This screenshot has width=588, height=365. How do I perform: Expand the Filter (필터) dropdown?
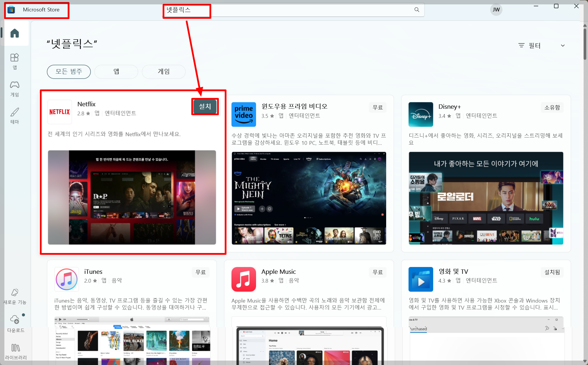pos(534,45)
